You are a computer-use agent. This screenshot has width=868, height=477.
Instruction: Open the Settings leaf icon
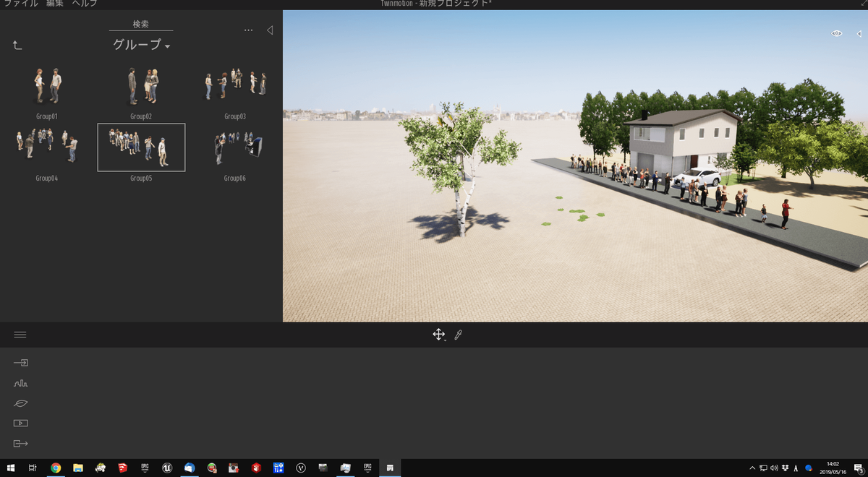20,403
